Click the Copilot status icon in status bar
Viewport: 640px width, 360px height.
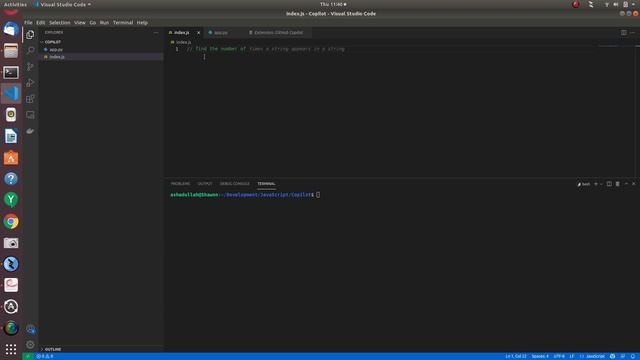tap(612, 356)
